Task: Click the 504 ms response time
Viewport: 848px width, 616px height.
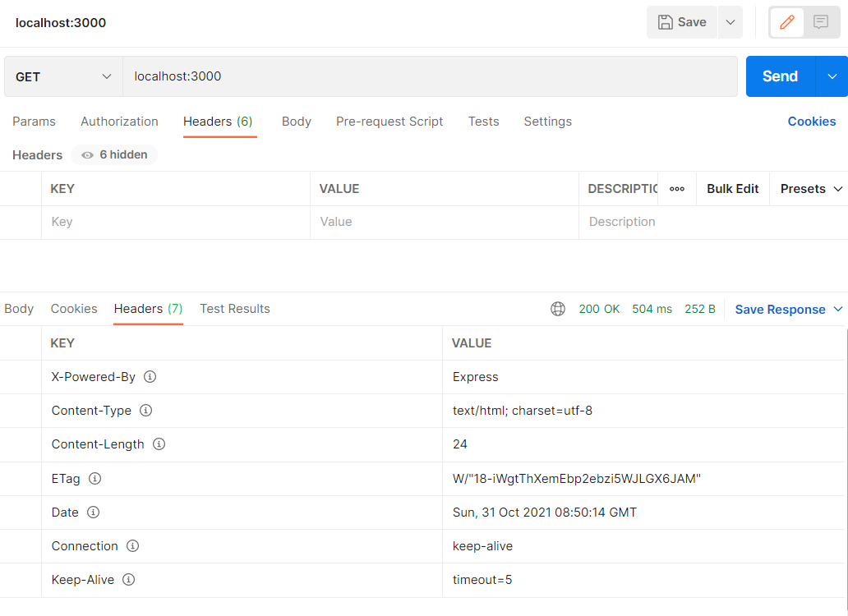Action: (652, 309)
